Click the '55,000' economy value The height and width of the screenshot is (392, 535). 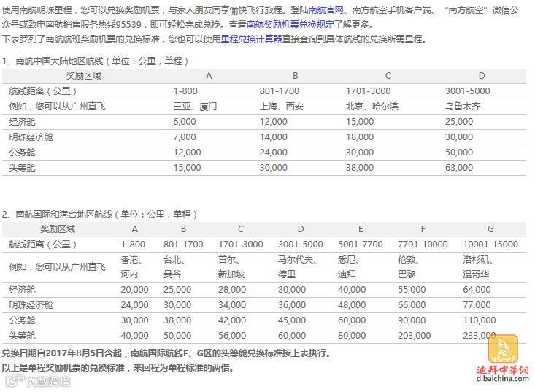[x=412, y=290]
